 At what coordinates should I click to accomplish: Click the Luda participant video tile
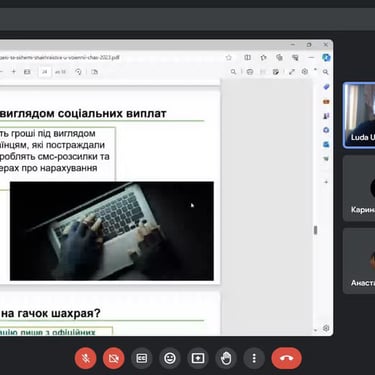pyautogui.click(x=359, y=115)
